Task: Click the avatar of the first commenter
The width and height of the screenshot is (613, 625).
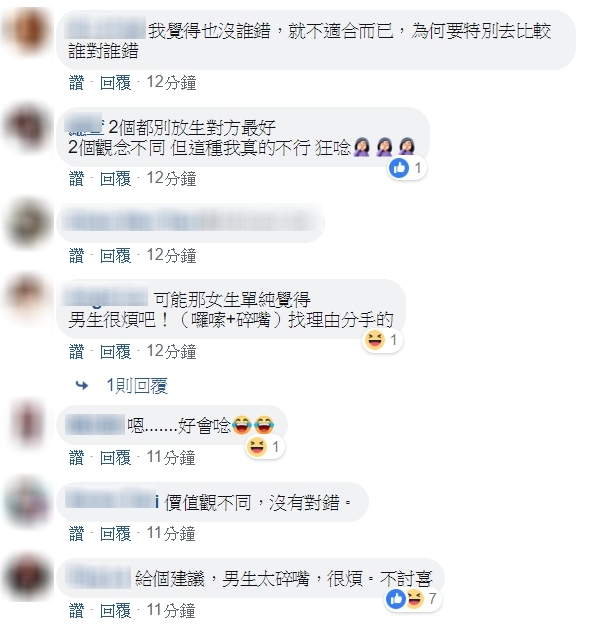Action: [x=28, y=32]
